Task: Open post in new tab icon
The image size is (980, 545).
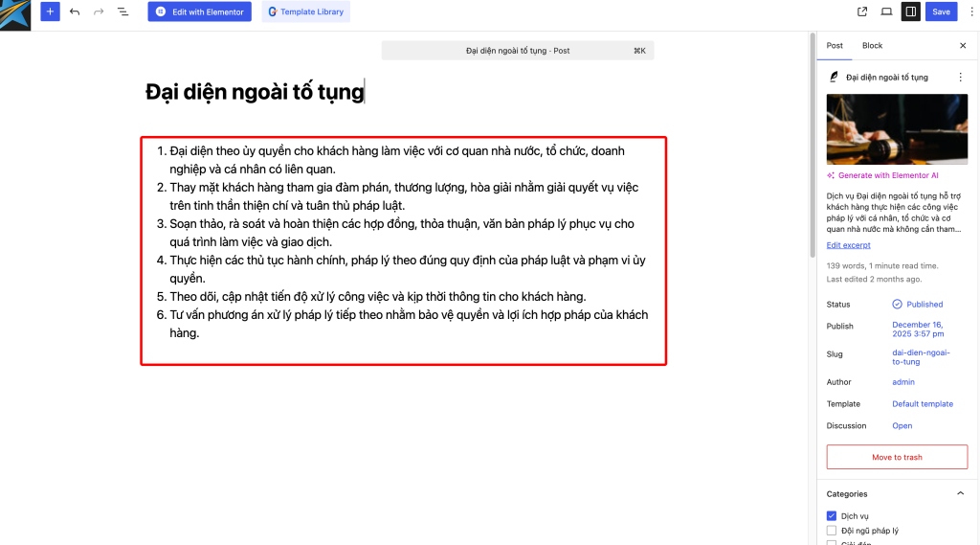Action: coord(862,11)
